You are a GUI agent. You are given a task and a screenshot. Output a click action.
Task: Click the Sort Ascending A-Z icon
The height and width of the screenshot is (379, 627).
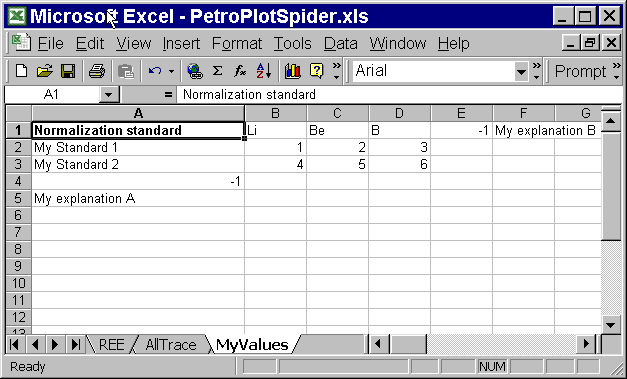264,72
